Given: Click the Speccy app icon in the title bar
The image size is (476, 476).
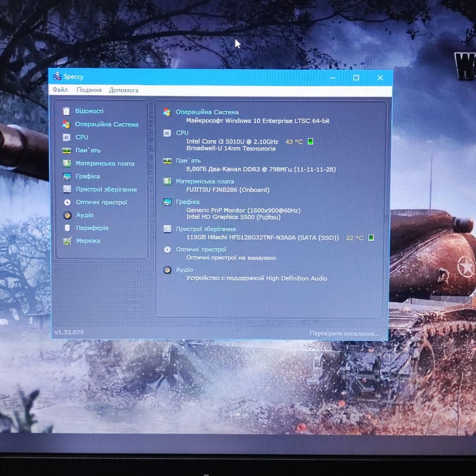Looking at the screenshot, I should [57, 76].
